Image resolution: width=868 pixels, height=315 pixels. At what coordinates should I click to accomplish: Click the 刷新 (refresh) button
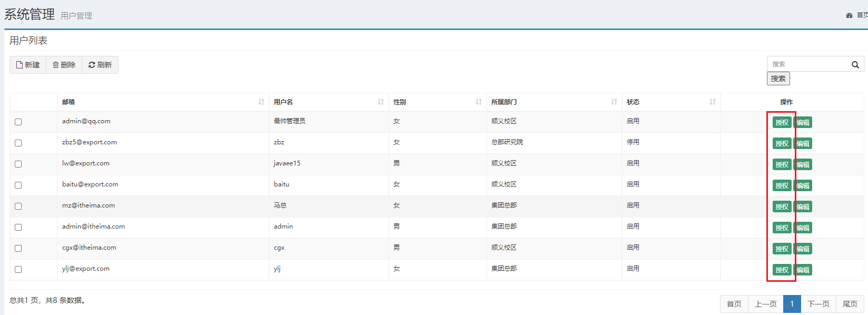(x=100, y=65)
